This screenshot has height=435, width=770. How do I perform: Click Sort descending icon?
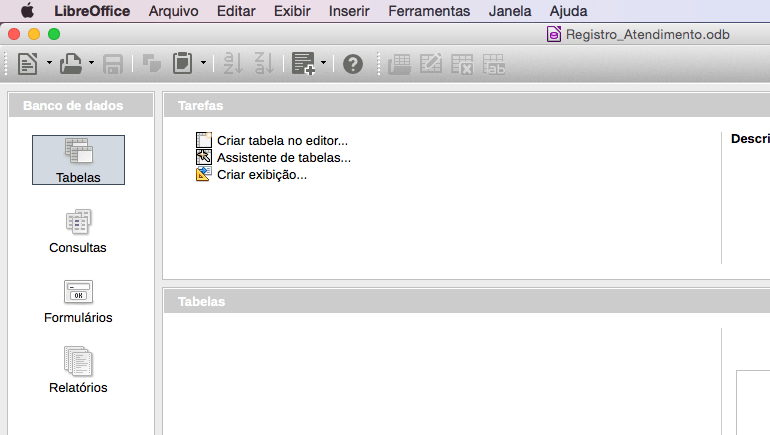(x=264, y=64)
